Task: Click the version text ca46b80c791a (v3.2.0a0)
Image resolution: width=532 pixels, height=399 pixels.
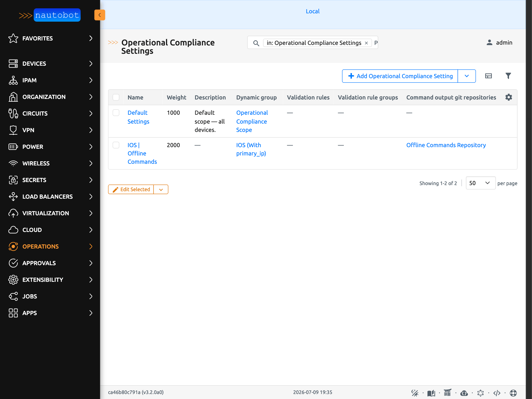Action: pos(136,392)
